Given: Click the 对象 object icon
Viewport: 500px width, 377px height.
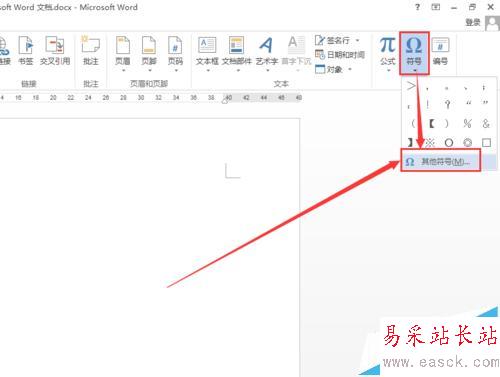Looking at the screenshot, I should 320,69.
